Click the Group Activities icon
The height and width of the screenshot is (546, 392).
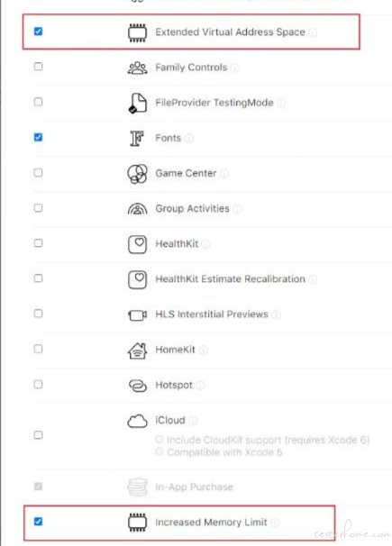click(x=137, y=209)
